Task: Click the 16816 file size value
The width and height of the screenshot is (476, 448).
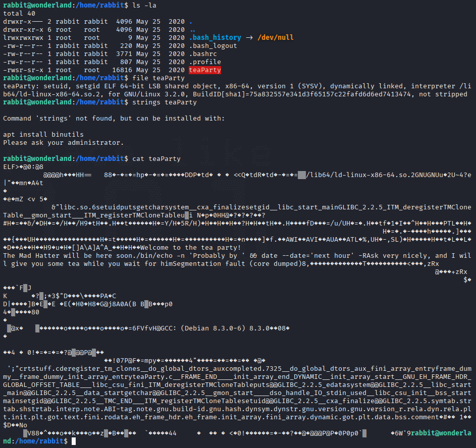Action: (x=122, y=70)
